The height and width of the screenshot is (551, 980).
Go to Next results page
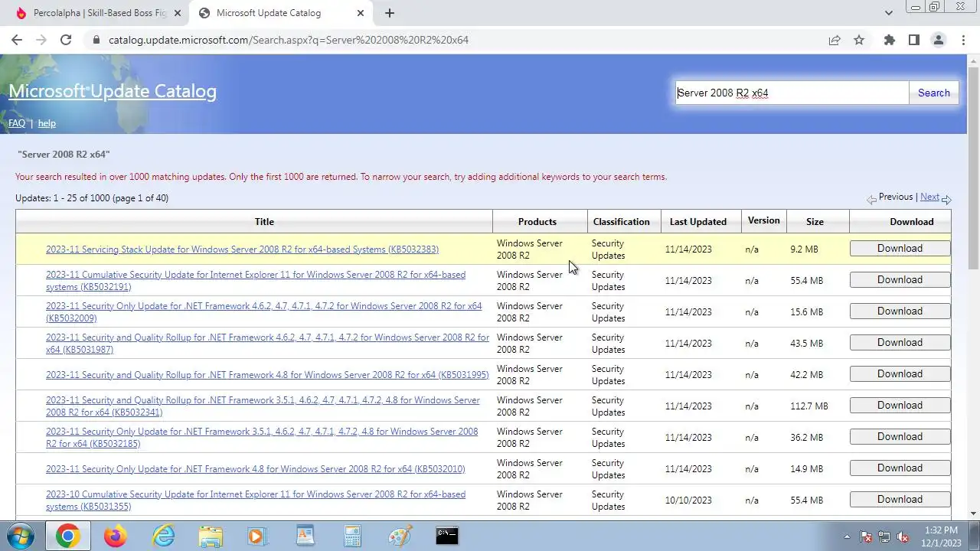[x=929, y=197]
